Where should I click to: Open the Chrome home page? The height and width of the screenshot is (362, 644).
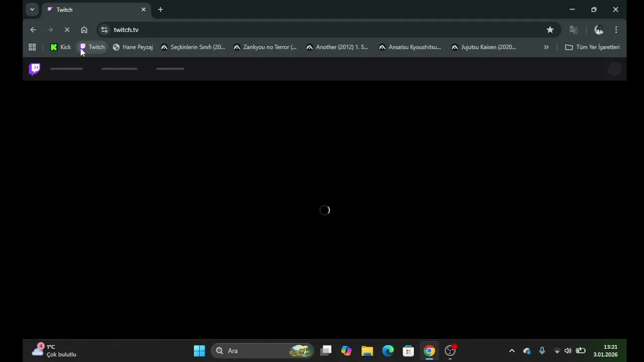click(x=84, y=30)
